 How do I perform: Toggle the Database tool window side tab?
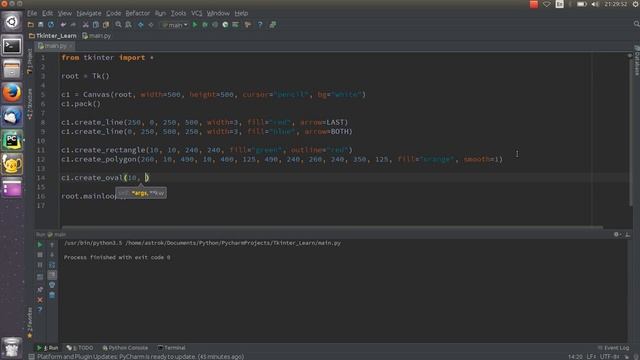point(636,60)
